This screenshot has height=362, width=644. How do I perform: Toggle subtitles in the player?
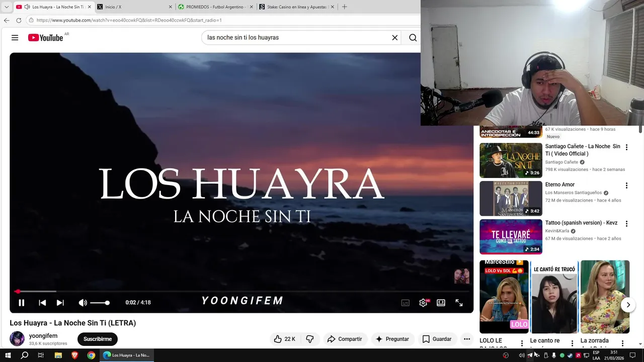tap(405, 303)
